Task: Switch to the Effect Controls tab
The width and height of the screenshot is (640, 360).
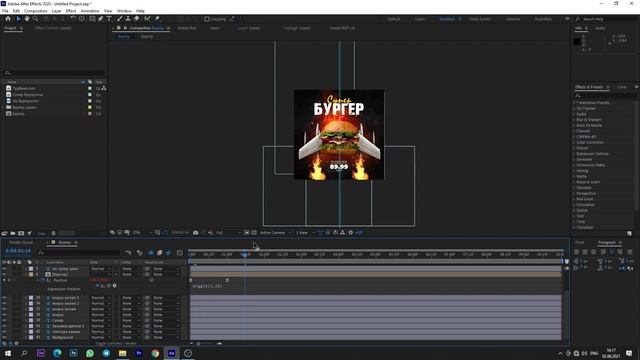Action: point(53,28)
